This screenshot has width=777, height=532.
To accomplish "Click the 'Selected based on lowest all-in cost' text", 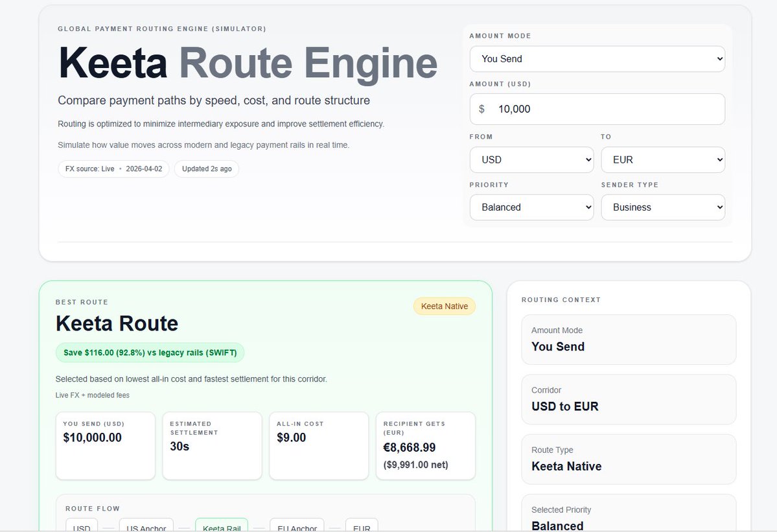I will (x=191, y=379).
